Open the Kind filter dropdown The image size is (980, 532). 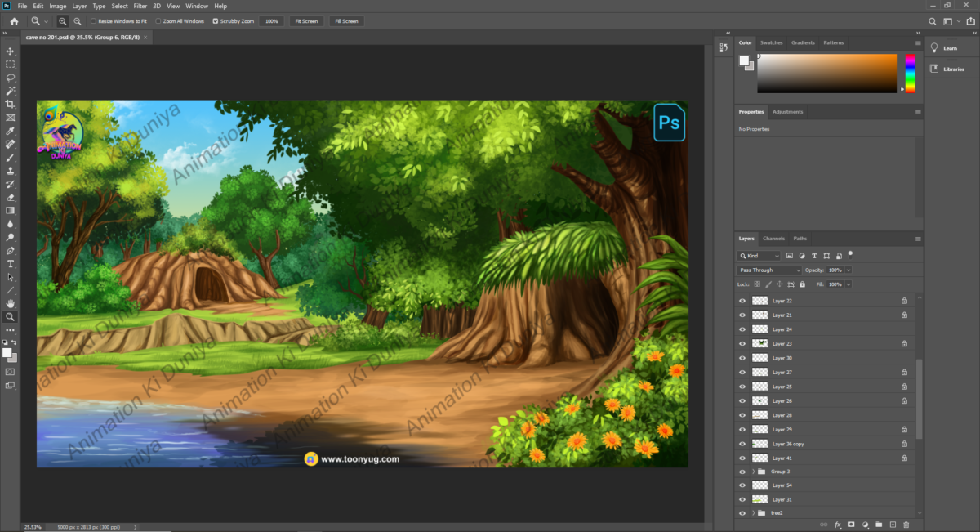(x=759, y=256)
